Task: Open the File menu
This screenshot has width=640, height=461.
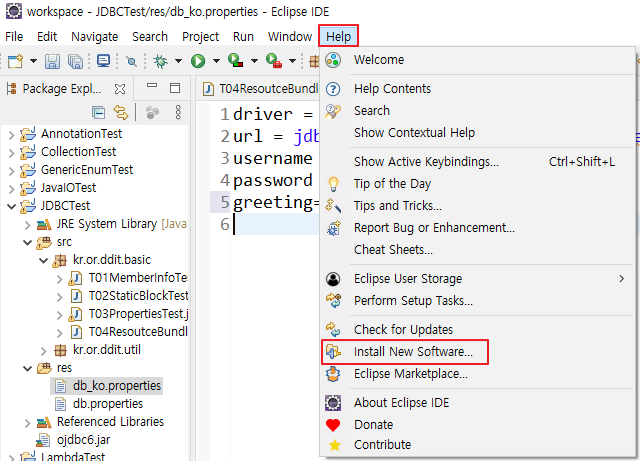Action: (x=14, y=37)
